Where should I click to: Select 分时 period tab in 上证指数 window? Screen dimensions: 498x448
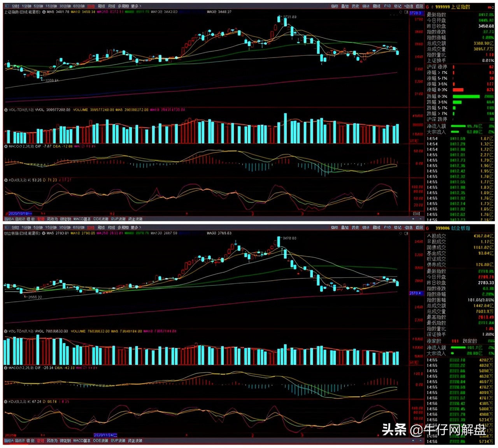(x=16, y=6)
